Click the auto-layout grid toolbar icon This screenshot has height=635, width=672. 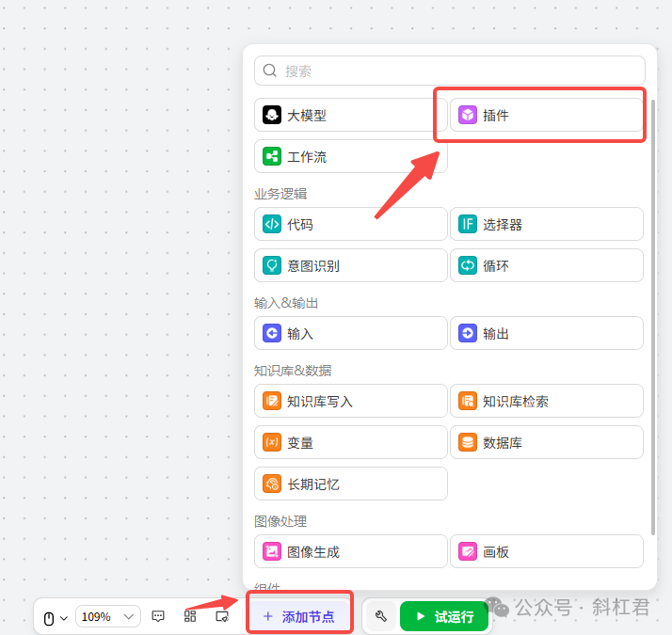coord(190,616)
